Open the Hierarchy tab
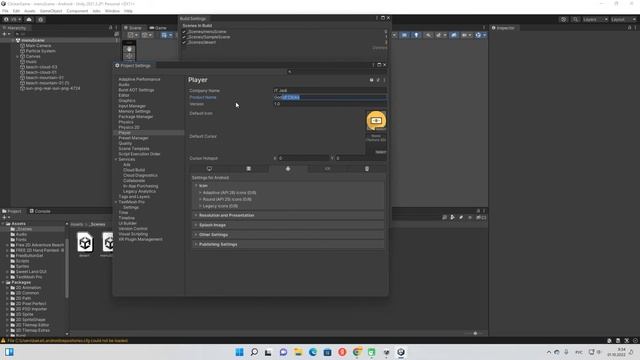640x360 pixels. 14,28
